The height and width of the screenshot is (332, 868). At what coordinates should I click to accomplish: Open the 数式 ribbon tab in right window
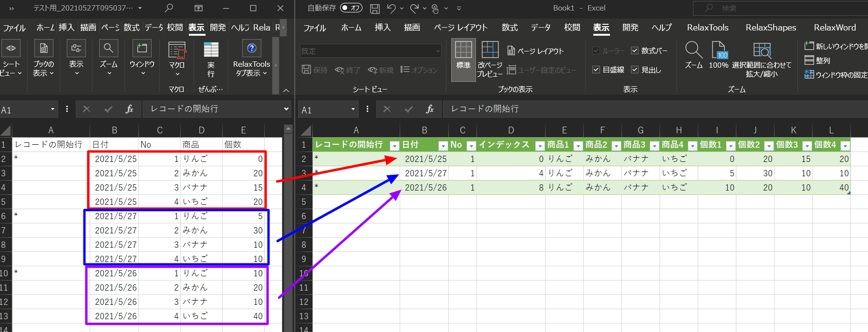509,28
